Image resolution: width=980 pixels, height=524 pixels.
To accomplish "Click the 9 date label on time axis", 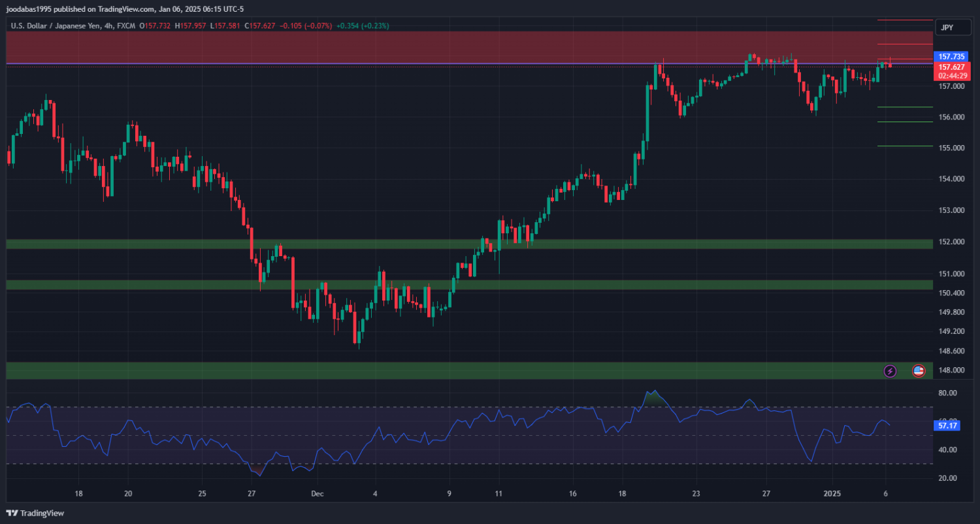I will [449, 494].
